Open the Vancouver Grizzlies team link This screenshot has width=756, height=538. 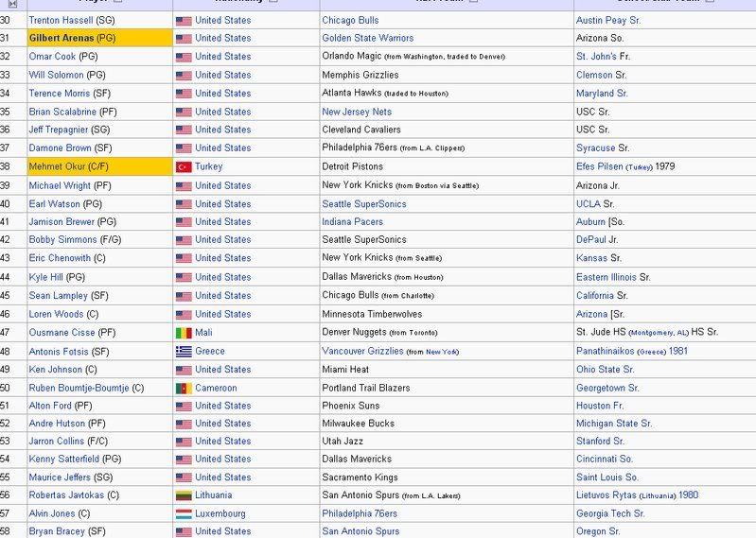point(362,351)
